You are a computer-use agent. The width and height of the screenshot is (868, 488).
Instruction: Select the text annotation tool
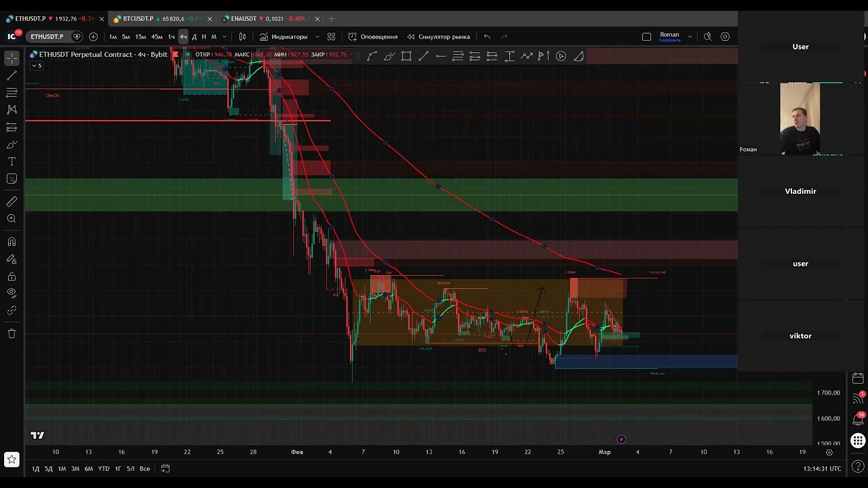tap(12, 161)
